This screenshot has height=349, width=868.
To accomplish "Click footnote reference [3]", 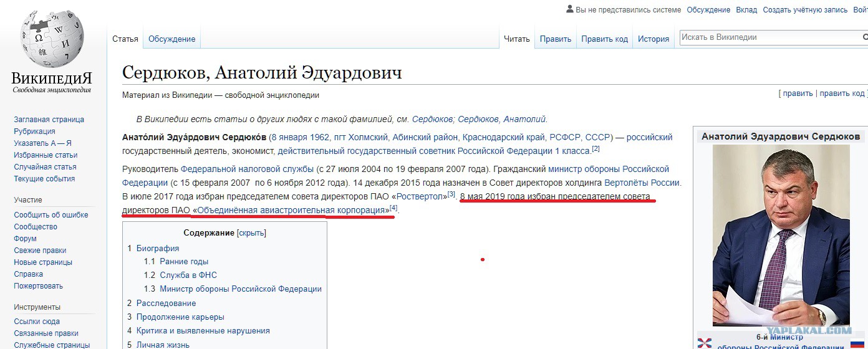I will tap(451, 194).
